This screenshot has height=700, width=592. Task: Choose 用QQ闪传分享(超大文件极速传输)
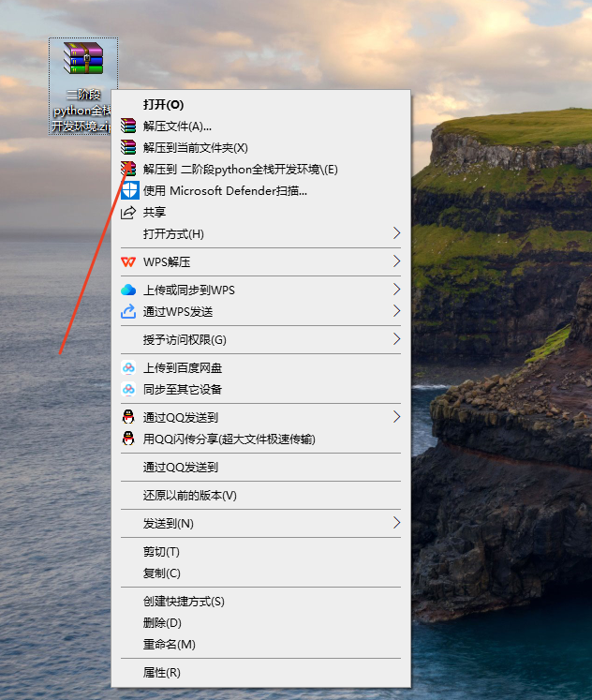(x=260, y=439)
